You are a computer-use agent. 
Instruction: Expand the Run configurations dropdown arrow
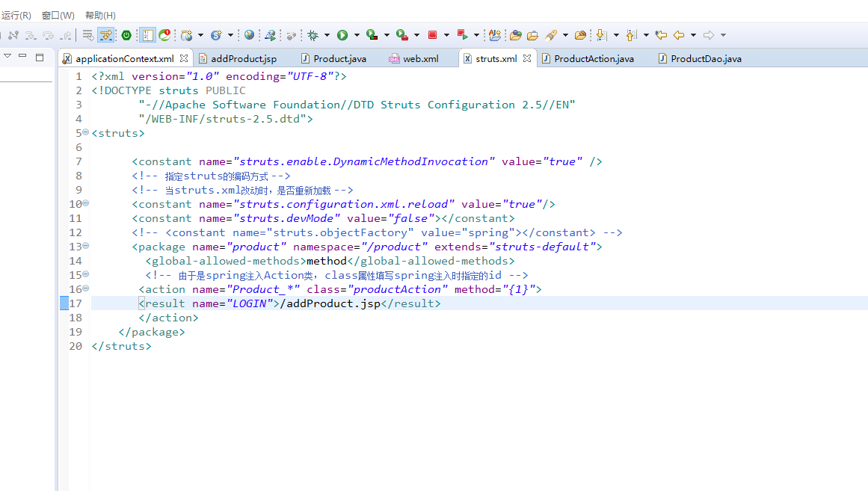357,35
